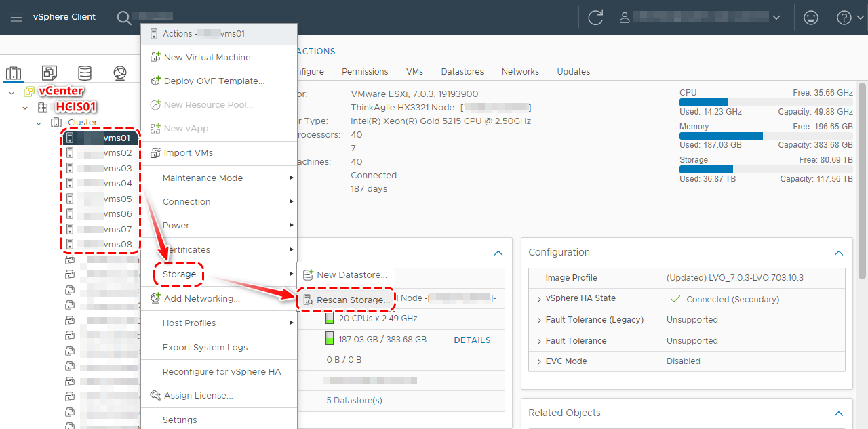Switch to Hosts and Clusters view icon
Screen dimensions: 868x429
[14, 73]
